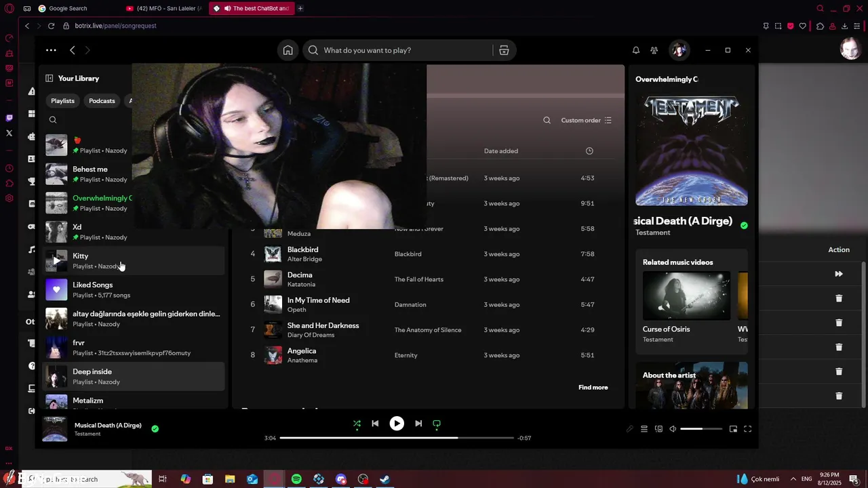
Task: Select the Playlists filter chip
Action: (x=62, y=100)
